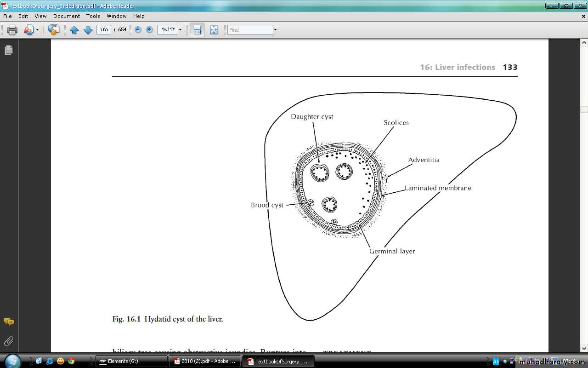Viewport: 588px width, 368px height.
Task: Click the page number input box
Action: 104,30
